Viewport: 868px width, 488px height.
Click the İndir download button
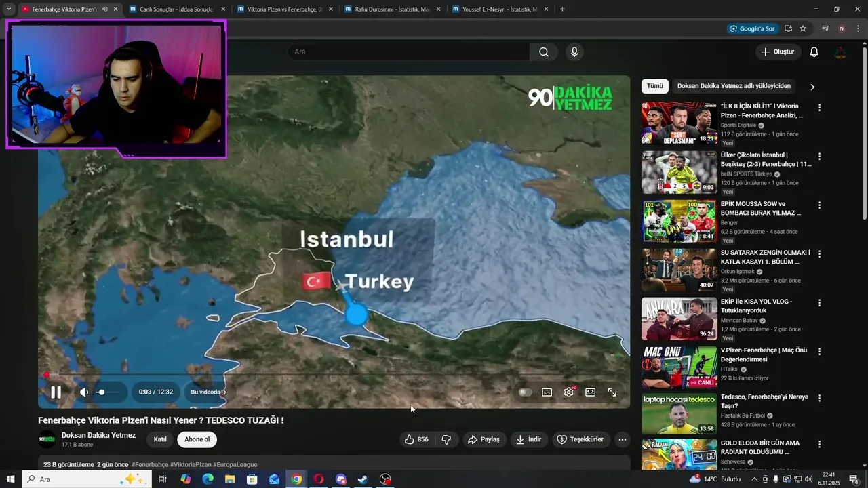tap(529, 439)
